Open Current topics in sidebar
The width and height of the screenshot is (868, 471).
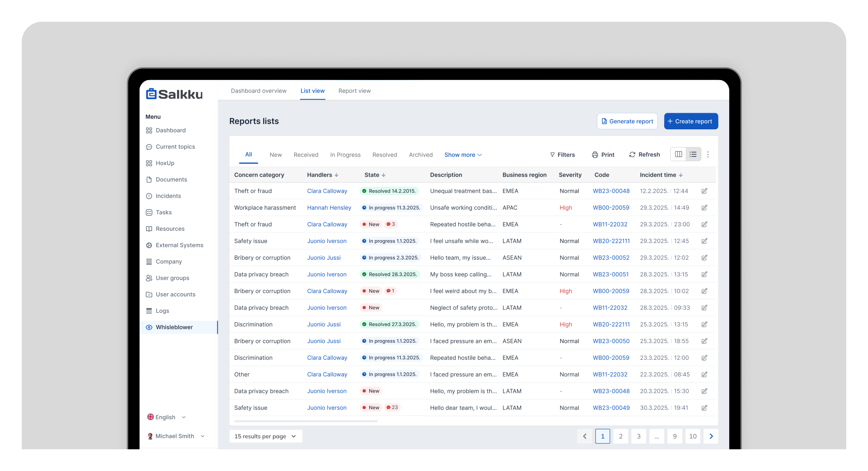(x=175, y=147)
